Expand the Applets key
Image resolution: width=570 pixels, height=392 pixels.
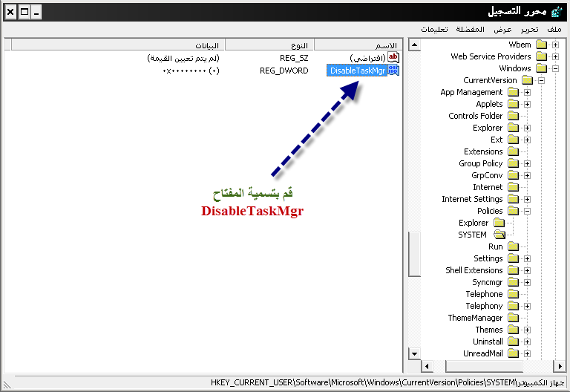coord(527,105)
